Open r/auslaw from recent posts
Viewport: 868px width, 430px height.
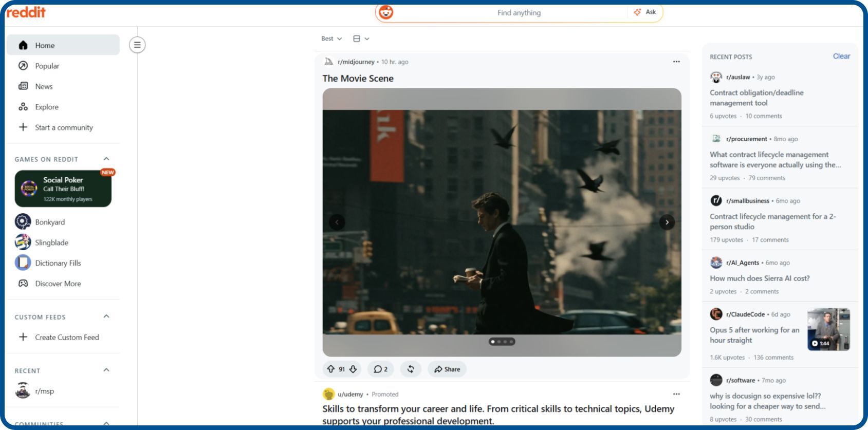coord(738,77)
